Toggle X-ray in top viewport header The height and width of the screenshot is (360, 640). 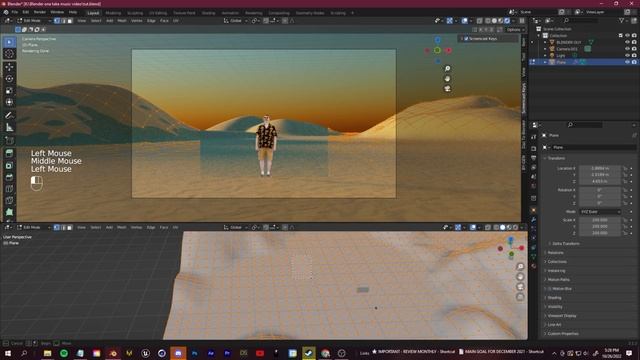(x=480, y=20)
